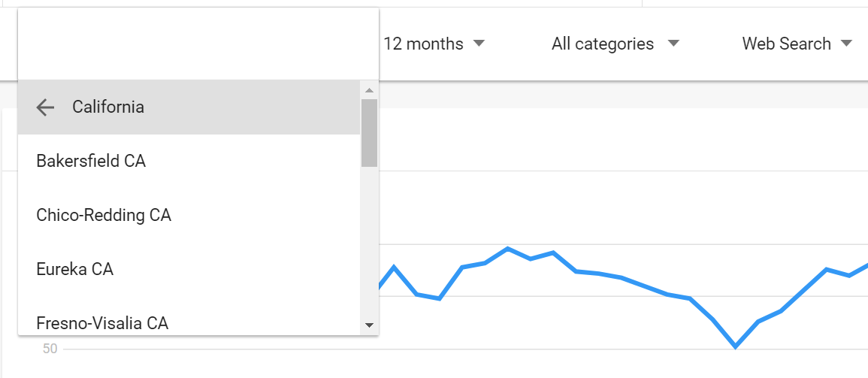The width and height of the screenshot is (868, 378).
Task: Click the region list scrollbar thumb
Action: (x=369, y=133)
